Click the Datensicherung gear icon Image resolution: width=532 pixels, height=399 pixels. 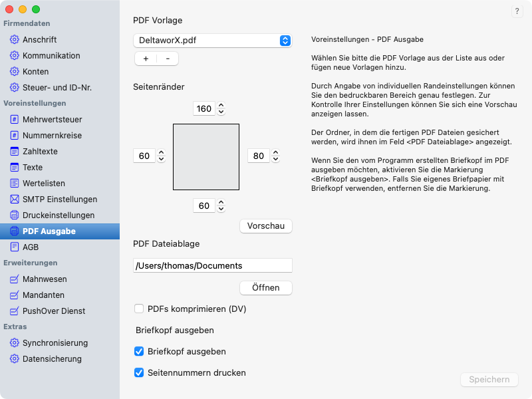tap(14, 359)
